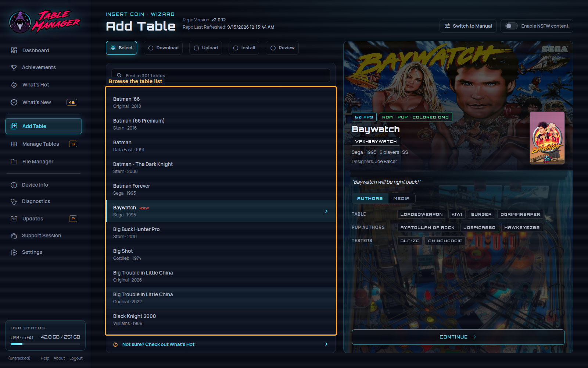The image size is (588, 368).
Task: Click the Continue button
Action: click(x=458, y=337)
